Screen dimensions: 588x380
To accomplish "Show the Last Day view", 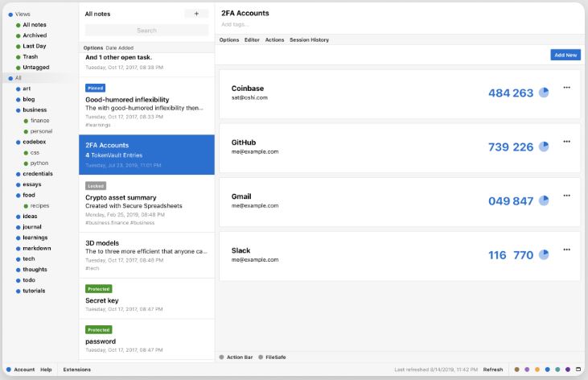I will [34, 46].
